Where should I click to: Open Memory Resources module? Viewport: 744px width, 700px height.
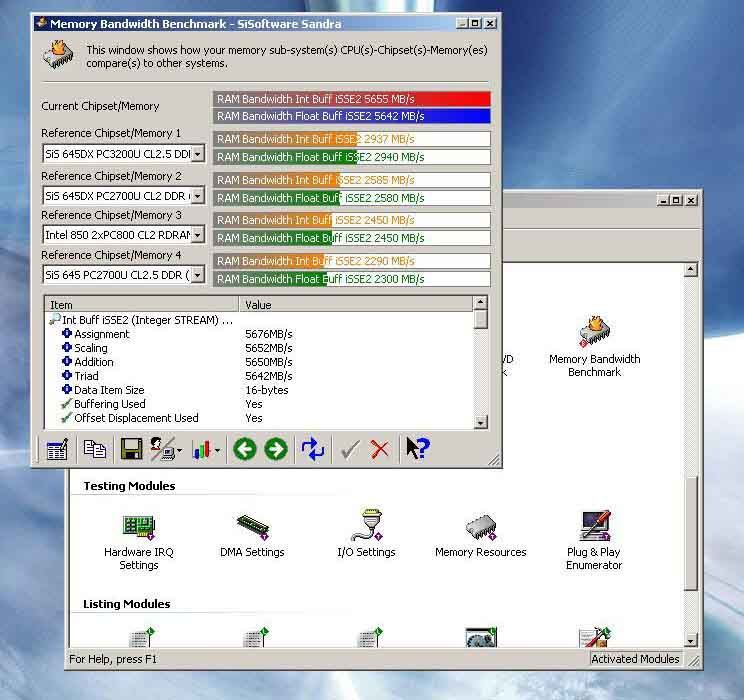coord(481,527)
